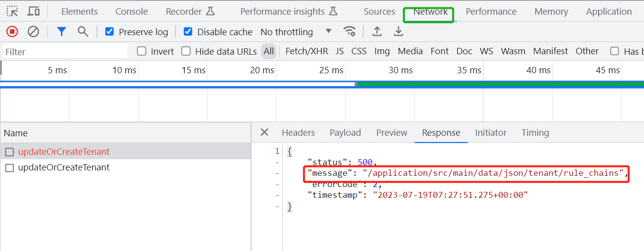Select the failed red updateOrCreateTenant request
Viewport: 644px width, 251px height.
(x=64, y=152)
